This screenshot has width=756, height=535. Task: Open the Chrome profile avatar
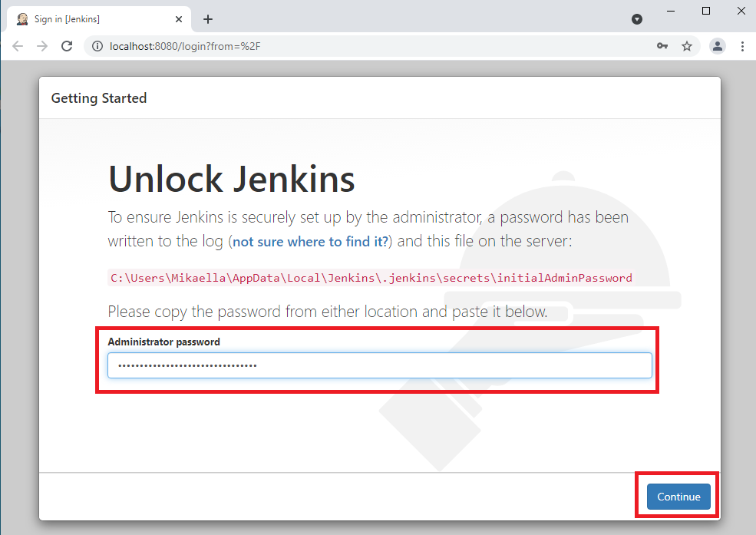pos(718,46)
